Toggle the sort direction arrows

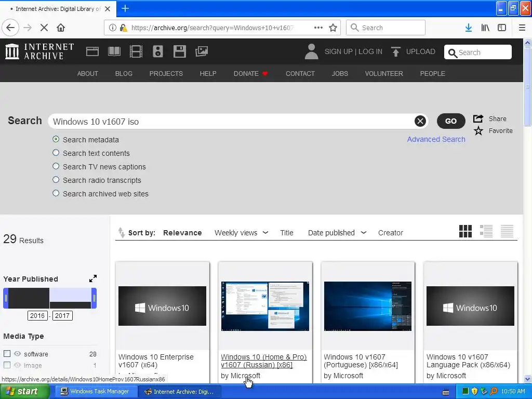121,232
